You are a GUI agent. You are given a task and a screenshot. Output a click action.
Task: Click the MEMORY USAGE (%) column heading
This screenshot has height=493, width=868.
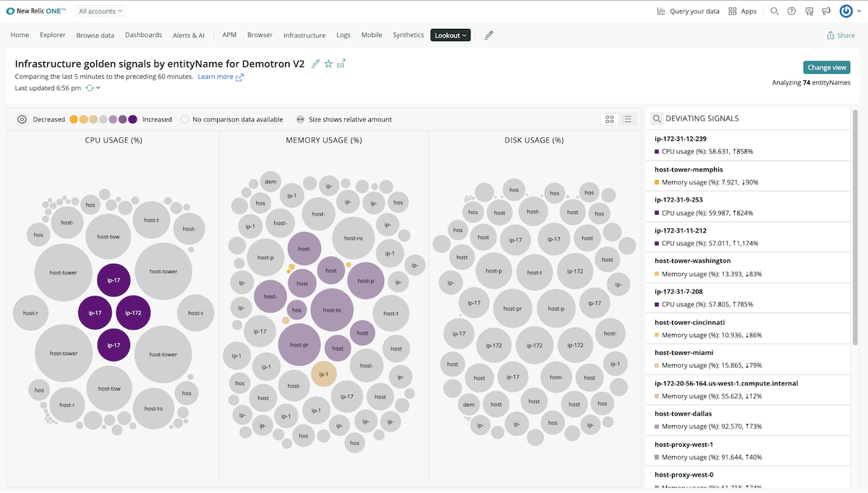click(x=324, y=140)
